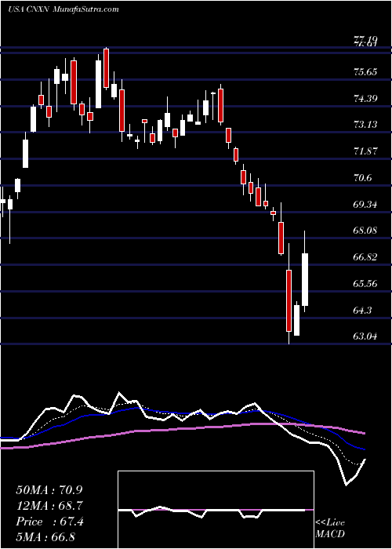Click the 69.34 price axis label
This screenshot has height=549, width=392.
pos(365,204)
